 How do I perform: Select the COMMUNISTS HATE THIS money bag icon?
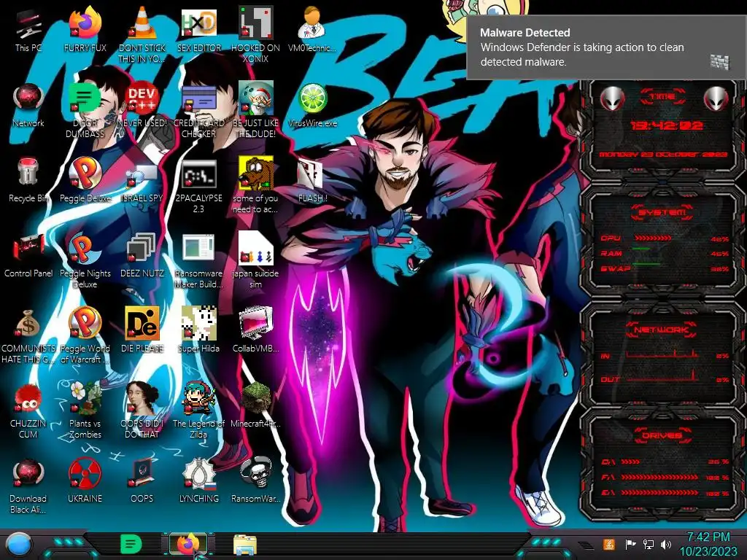coord(28,336)
